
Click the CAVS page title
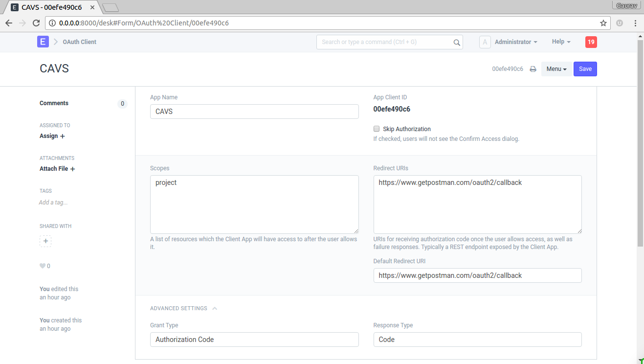[54, 68]
